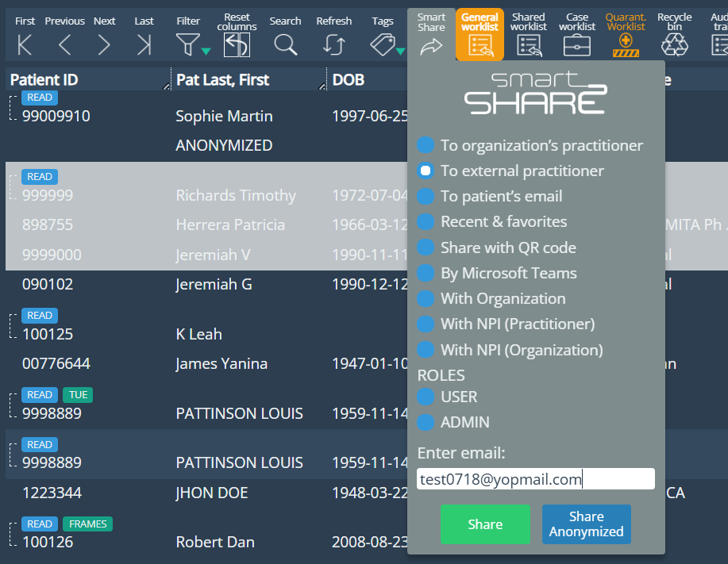Open the Search magnifier tool
The height and width of the screenshot is (564, 728).
pos(285,45)
